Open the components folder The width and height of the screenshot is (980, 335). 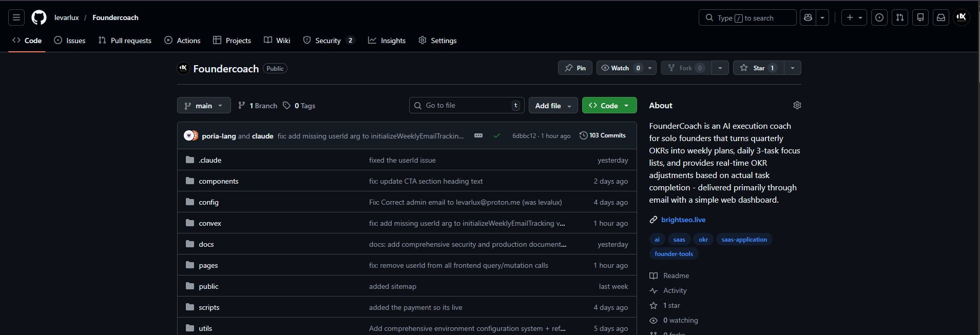pyautogui.click(x=219, y=181)
